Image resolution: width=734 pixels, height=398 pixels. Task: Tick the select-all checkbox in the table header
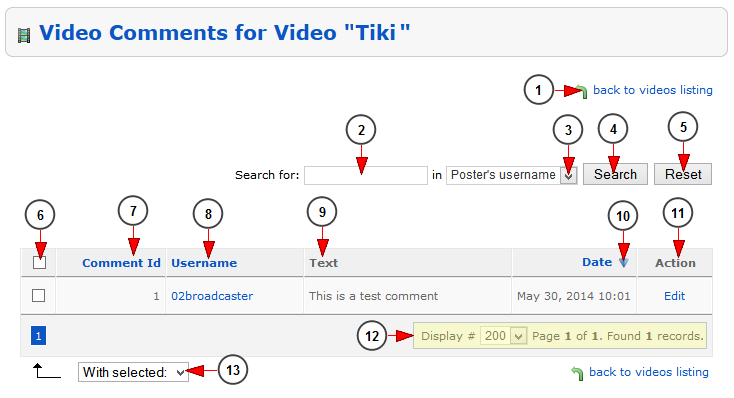[39, 263]
